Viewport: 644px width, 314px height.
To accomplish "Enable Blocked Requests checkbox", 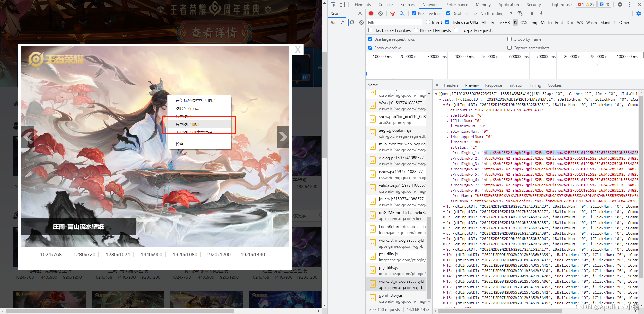I will point(416,30).
